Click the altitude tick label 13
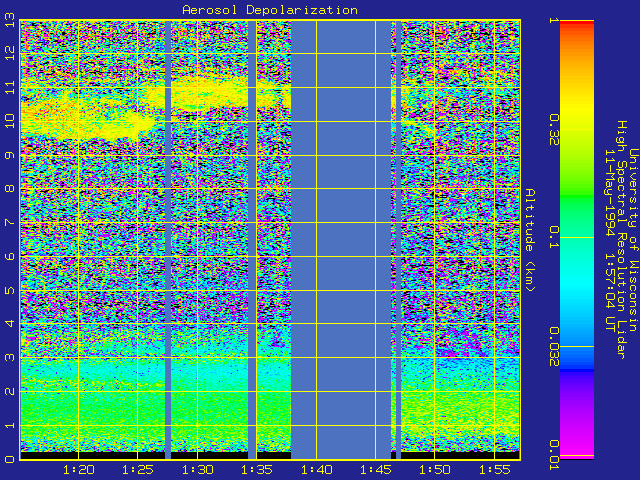Viewport: 640px width, 480px height. tap(9, 19)
